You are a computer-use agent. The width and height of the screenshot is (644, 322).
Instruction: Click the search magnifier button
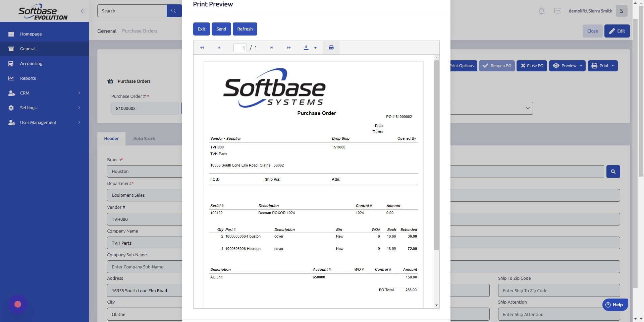coord(173,11)
